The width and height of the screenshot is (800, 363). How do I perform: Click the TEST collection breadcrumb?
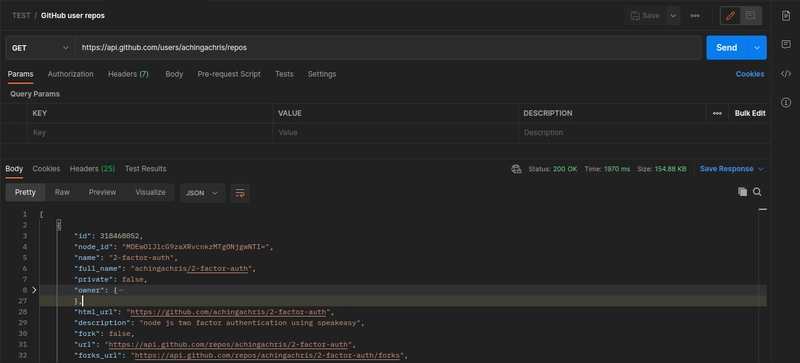tap(21, 16)
